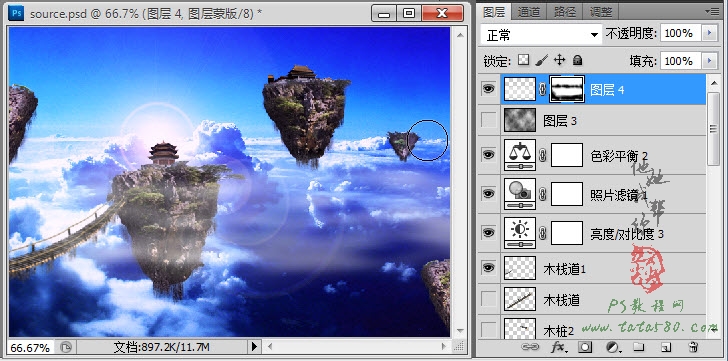Click the layers list scrollbar thumb
The width and height of the screenshot is (728, 361).
pos(713,129)
